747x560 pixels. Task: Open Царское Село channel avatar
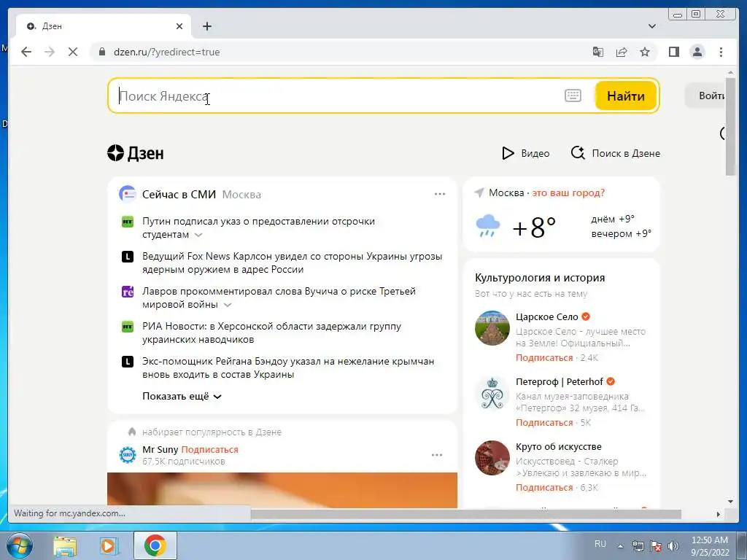point(492,327)
